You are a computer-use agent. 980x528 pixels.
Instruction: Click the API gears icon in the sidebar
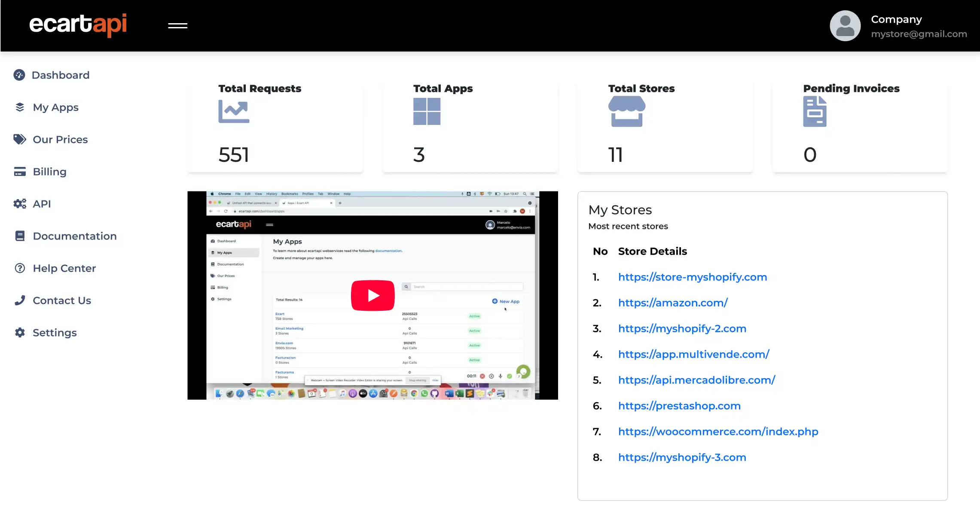tap(20, 203)
